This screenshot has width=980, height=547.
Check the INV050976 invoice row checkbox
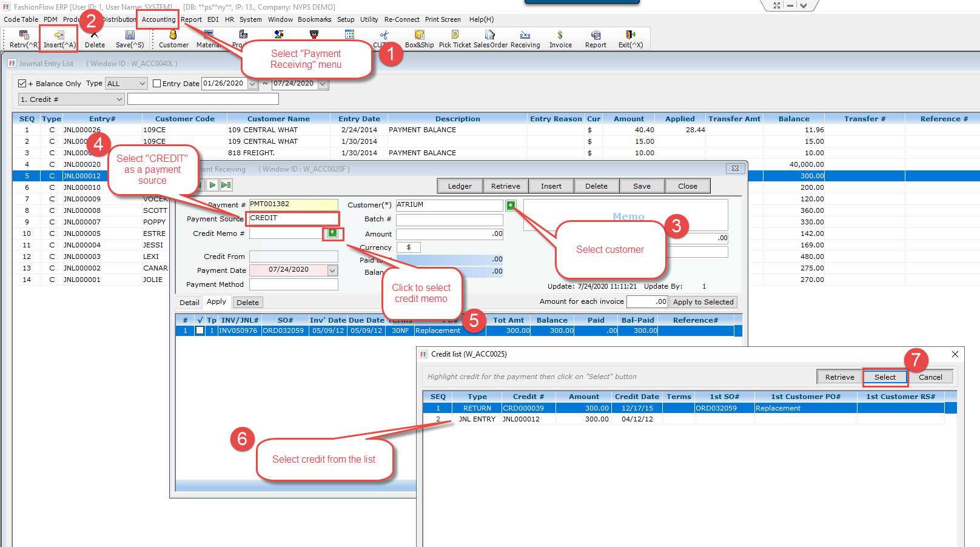click(200, 331)
